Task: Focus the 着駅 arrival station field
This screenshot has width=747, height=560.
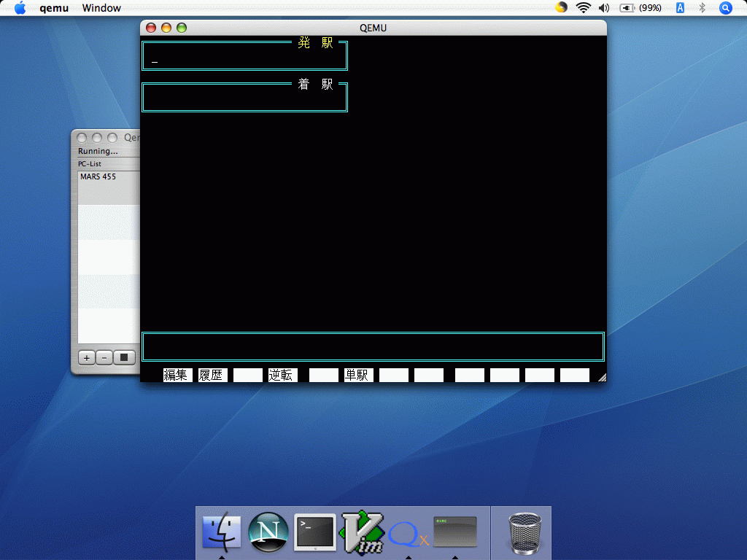Action: (x=244, y=98)
